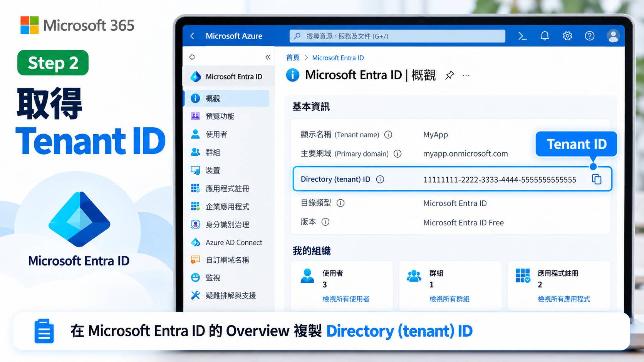Image resolution: width=644 pixels, height=362 pixels.
Task: Click the 應用程式註冊 card grid icon
Action: 523,276
